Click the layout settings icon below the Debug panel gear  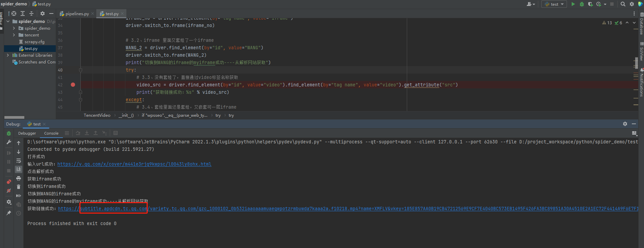(x=634, y=133)
